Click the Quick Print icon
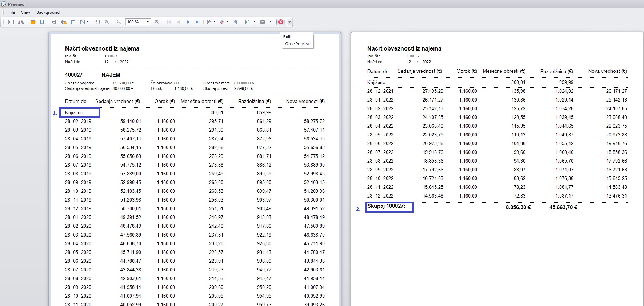The image size is (644, 306). pos(64,22)
